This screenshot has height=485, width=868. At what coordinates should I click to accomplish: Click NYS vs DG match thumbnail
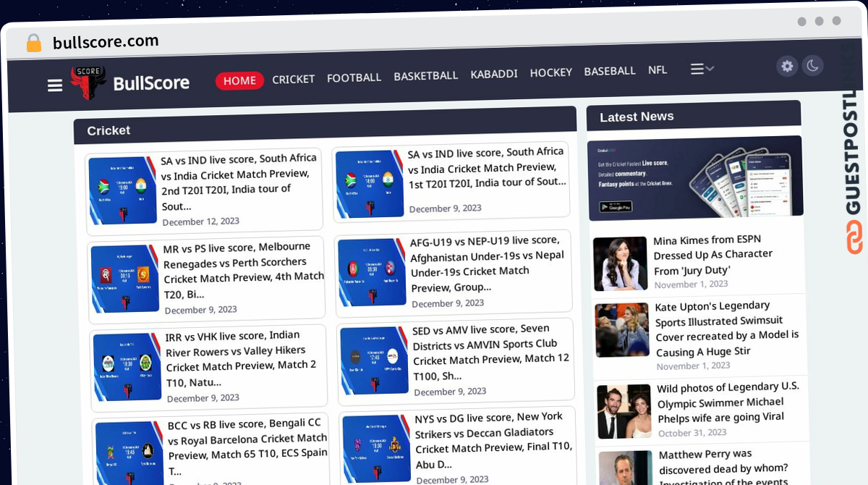click(x=376, y=449)
